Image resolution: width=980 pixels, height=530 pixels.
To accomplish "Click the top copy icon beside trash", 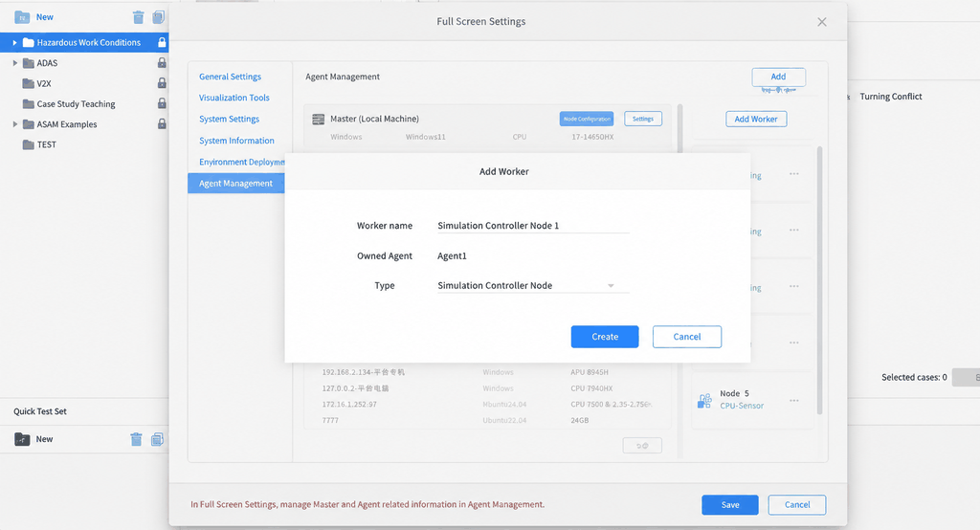I will pyautogui.click(x=158, y=17).
